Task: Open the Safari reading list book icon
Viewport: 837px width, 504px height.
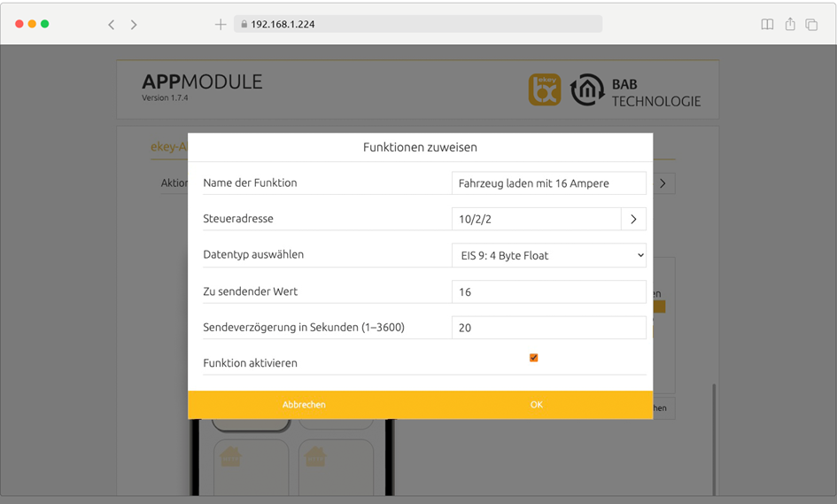Action: [x=767, y=24]
